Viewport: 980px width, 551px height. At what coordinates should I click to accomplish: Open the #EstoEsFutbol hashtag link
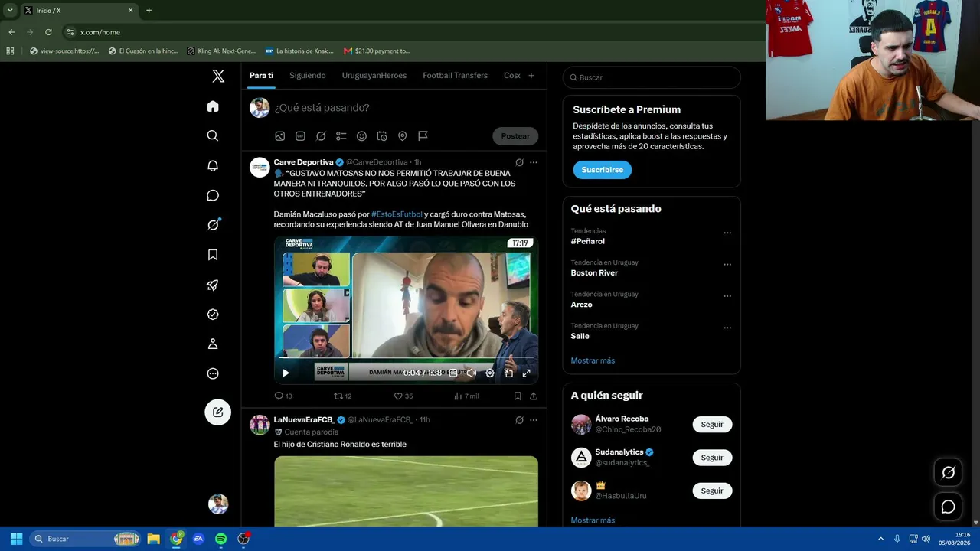click(397, 214)
